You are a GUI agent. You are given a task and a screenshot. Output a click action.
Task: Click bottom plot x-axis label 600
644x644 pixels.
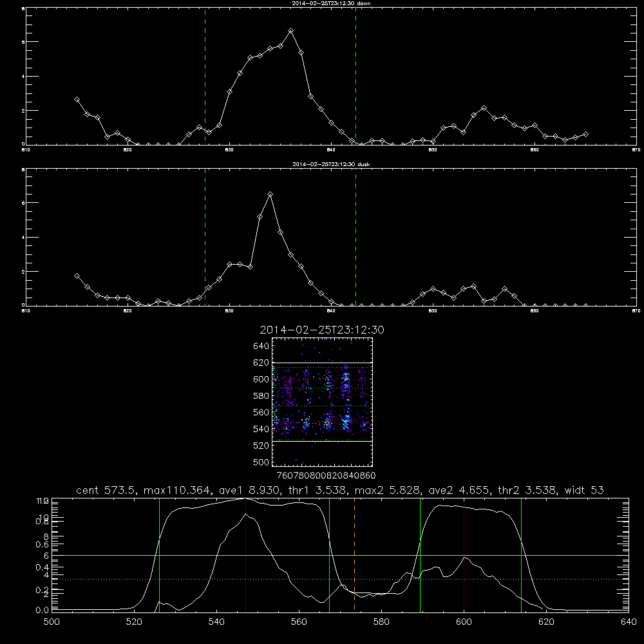[464, 622]
